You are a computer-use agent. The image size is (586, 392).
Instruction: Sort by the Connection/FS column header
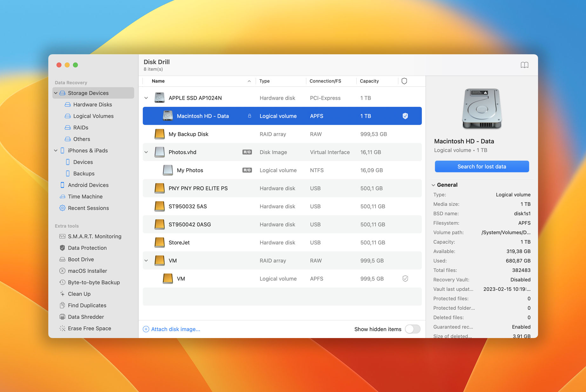[x=325, y=81]
